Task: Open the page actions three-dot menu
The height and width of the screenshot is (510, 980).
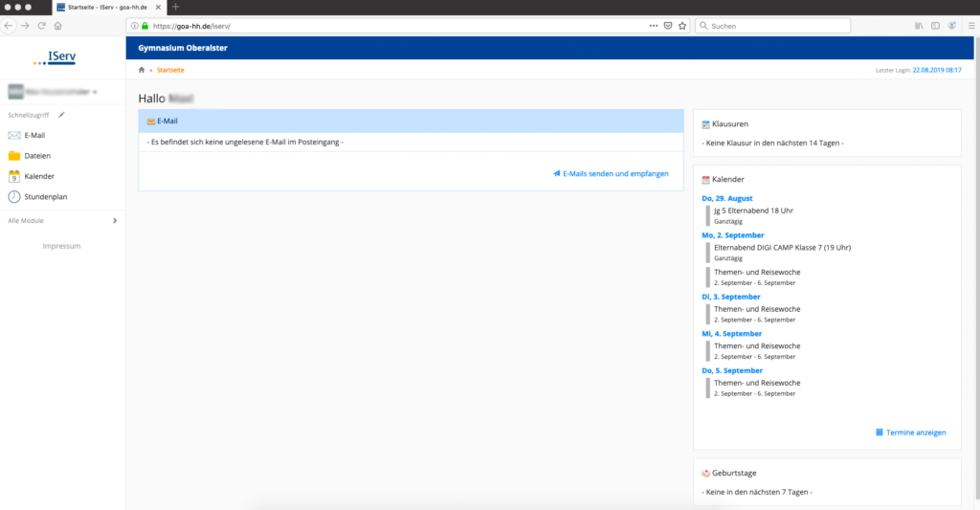Action: (653, 26)
